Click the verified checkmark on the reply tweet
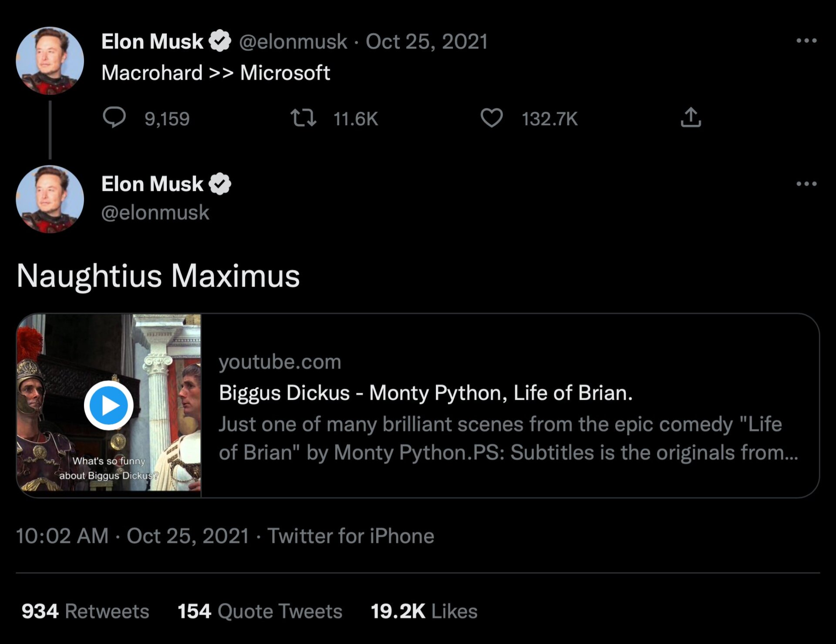This screenshot has height=644, width=836. click(220, 183)
